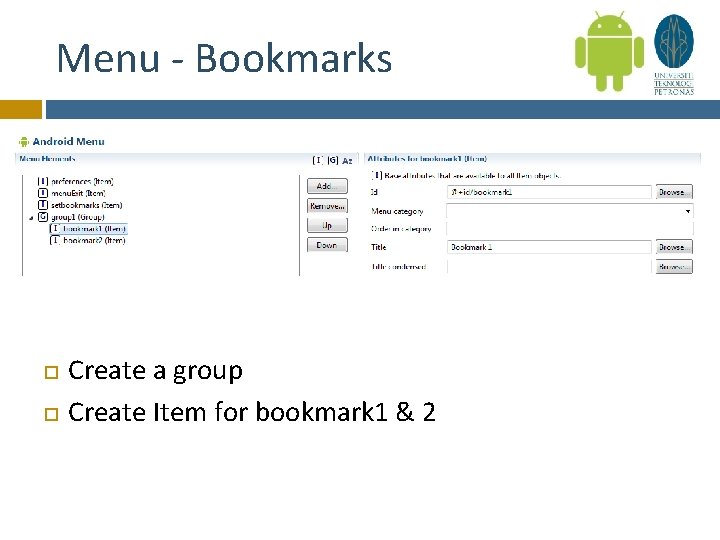This screenshot has width=720, height=540.
Task: Click the preferences item icon
Action: (43, 181)
